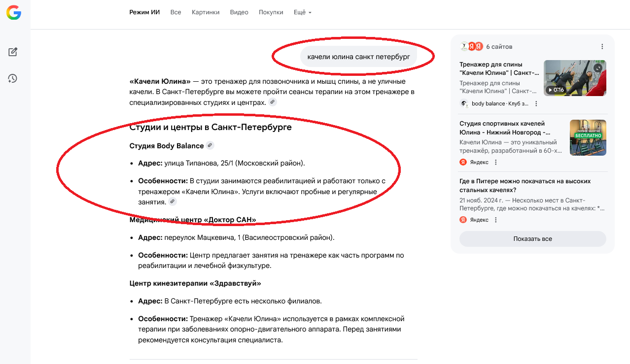Open the Покупки tab
Viewport: 630px width, 364px height.
271,12
